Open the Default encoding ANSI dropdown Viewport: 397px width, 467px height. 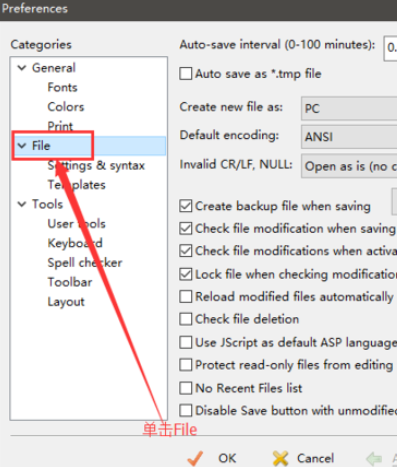click(349, 137)
